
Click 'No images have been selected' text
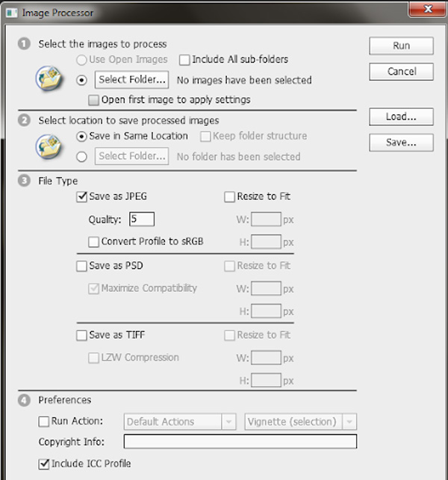click(x=244, y=80)
